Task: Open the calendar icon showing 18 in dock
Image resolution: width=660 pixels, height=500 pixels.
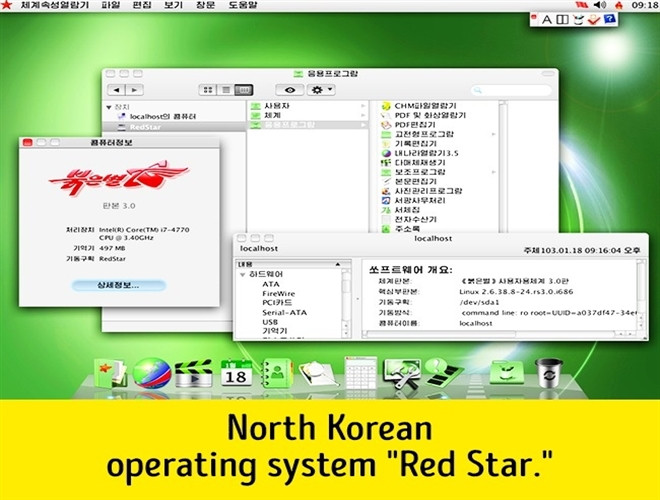Action: click(x=236, y=375)
